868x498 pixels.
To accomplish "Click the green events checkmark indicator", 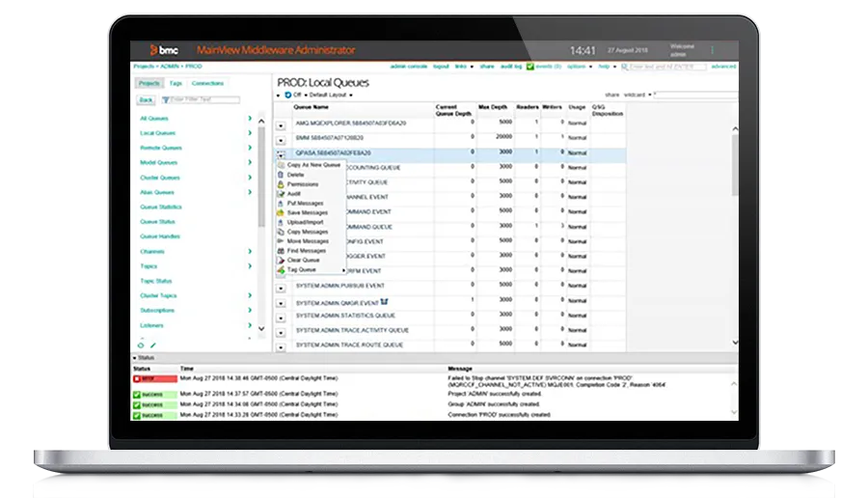I will 529,67.
